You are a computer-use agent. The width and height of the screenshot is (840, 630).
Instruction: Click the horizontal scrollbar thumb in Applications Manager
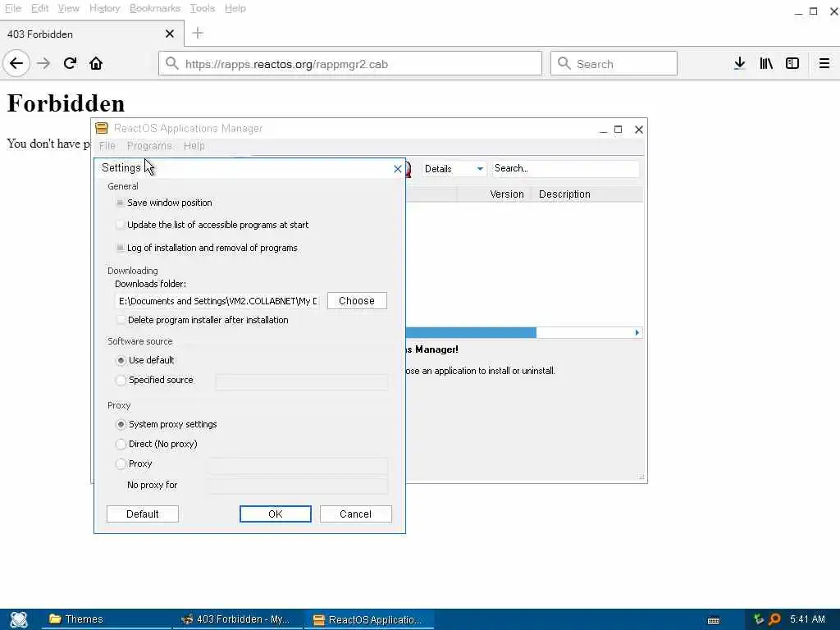coord(471,333)
